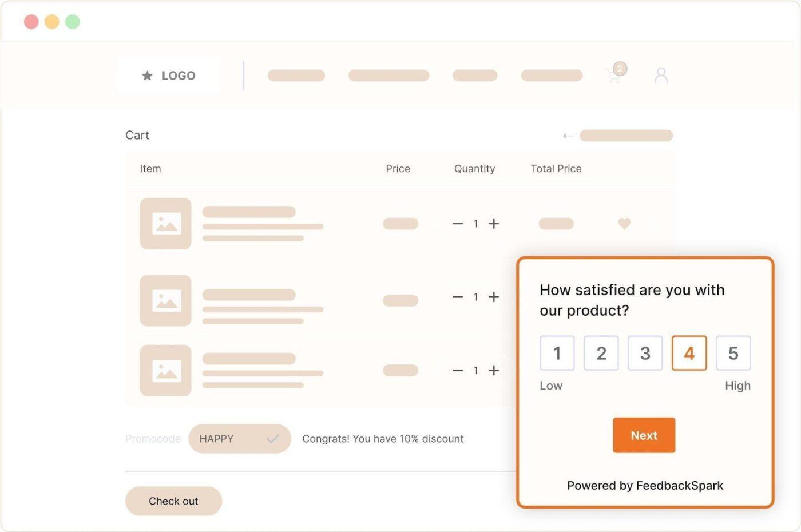801x532 pixels.
Task: Select rating 3 on the satisfaction scale
Action: pos(645,353)
